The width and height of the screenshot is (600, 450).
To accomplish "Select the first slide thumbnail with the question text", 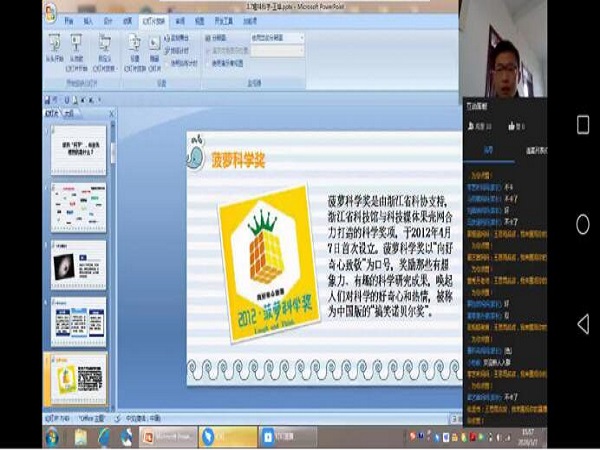I will (78, 150).
